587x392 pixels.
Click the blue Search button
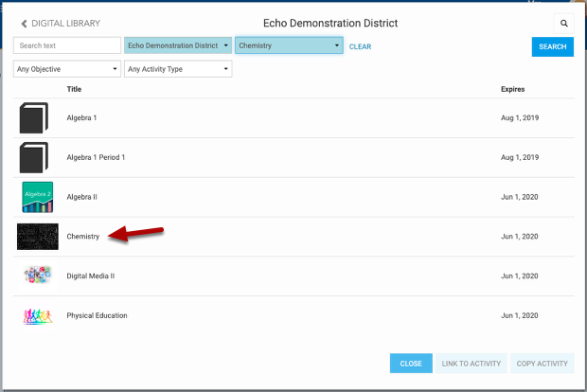[552, 46]
